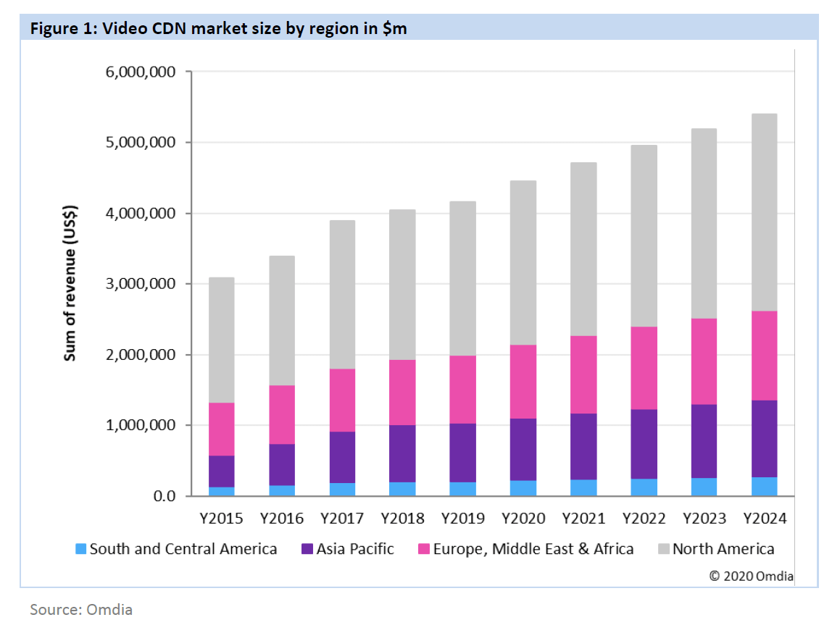
Task: Click the South and Central America legend swatch
Action: pos(81,549)
